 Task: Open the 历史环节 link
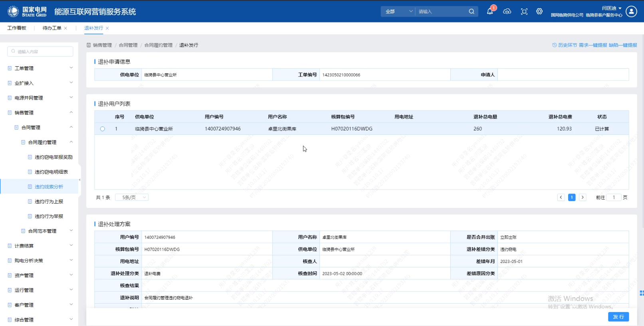point(565,45)
